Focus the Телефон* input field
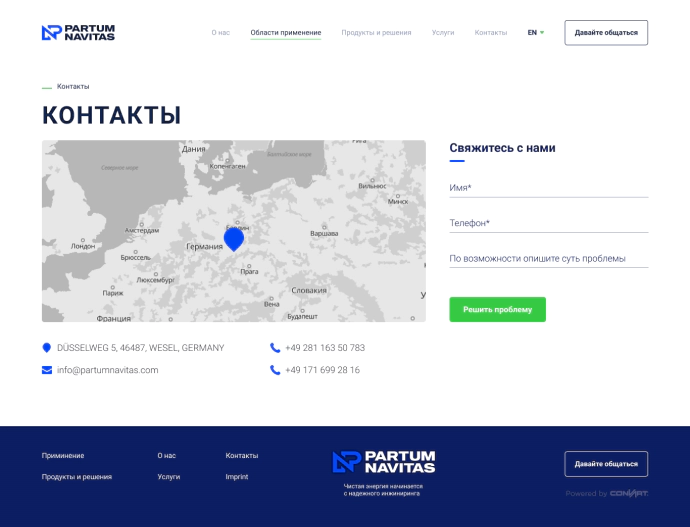Screen dimensions: 690x527 coord(549,223)
